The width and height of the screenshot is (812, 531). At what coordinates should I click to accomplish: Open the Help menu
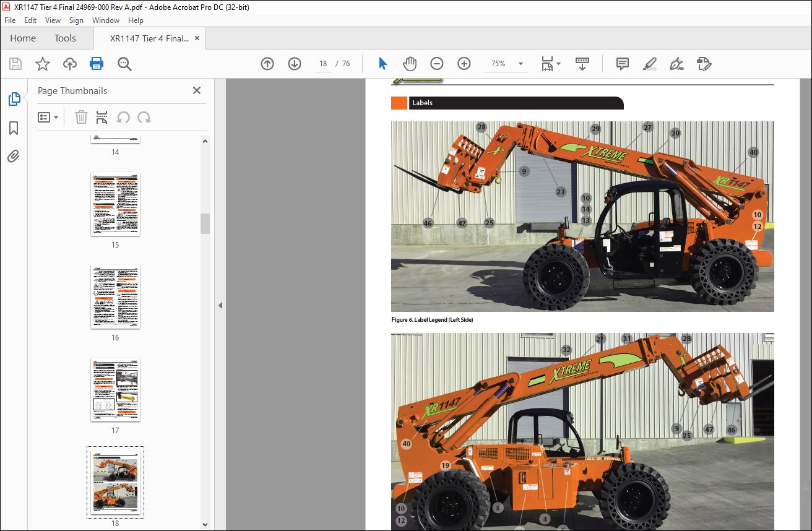click(x=136, y=20)
